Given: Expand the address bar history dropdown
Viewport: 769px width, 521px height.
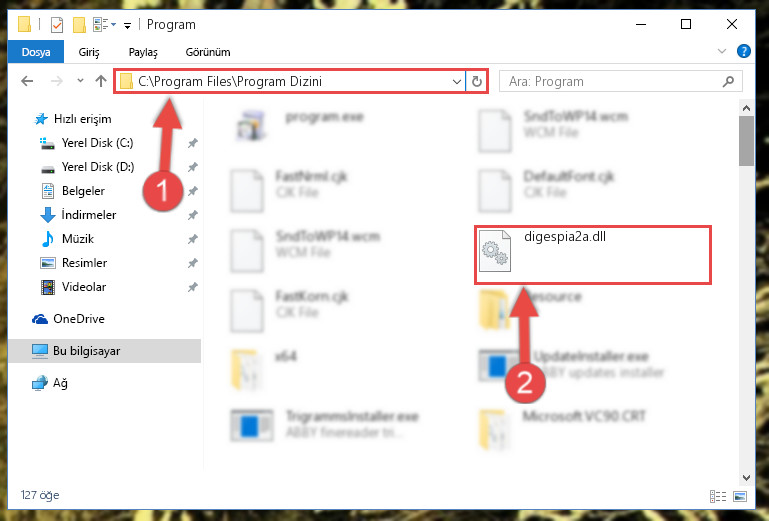Looking at the screenshot, I should point(457,81).
